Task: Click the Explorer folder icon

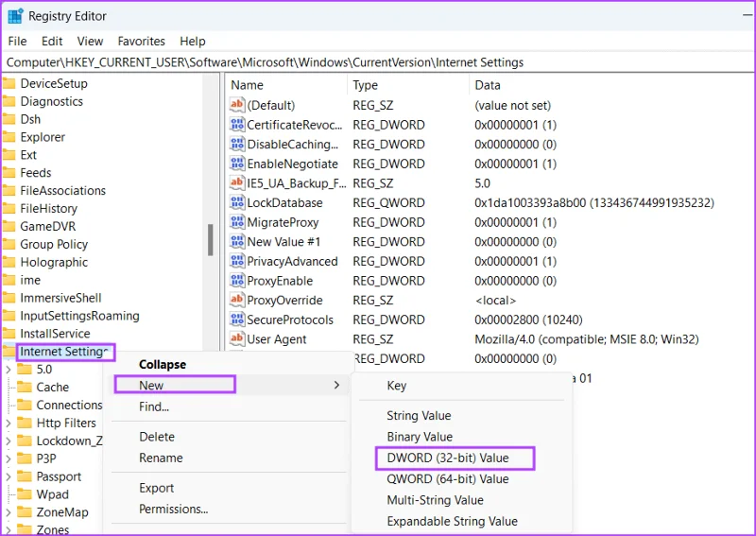Action: pos(9,137)
